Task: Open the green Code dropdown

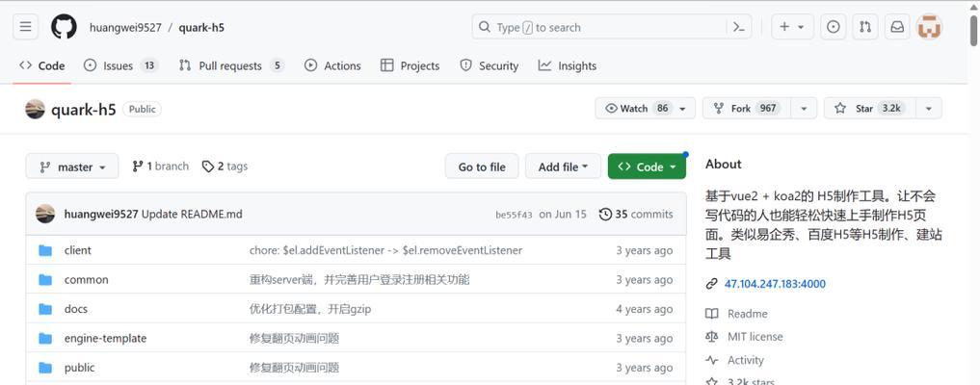Action: [x=647, y=167]
